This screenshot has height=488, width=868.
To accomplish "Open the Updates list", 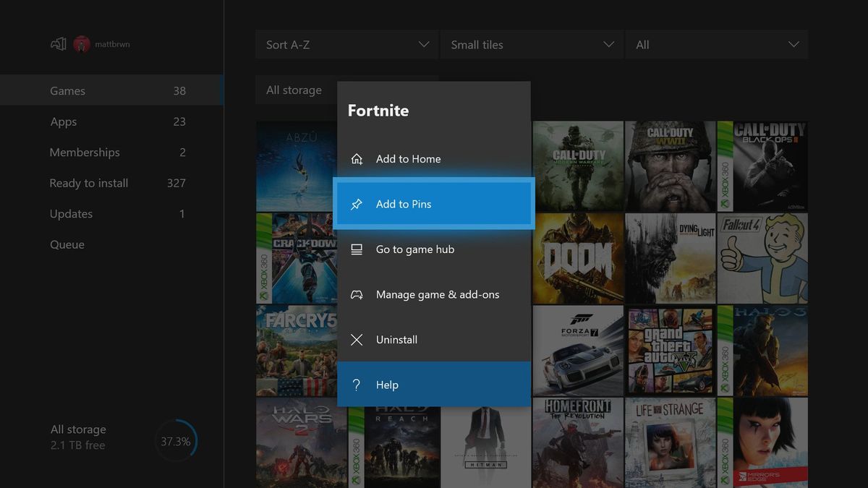I will (71, 213).
